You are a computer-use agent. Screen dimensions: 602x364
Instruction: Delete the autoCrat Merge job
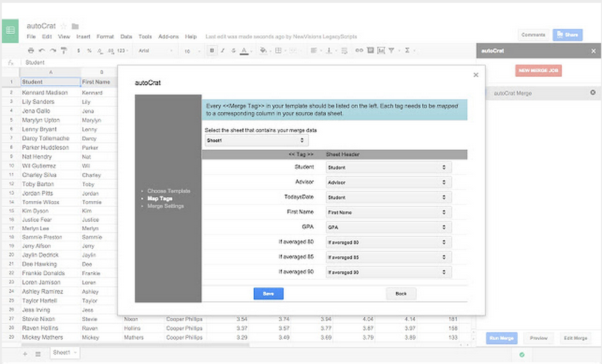coord(593,93)
